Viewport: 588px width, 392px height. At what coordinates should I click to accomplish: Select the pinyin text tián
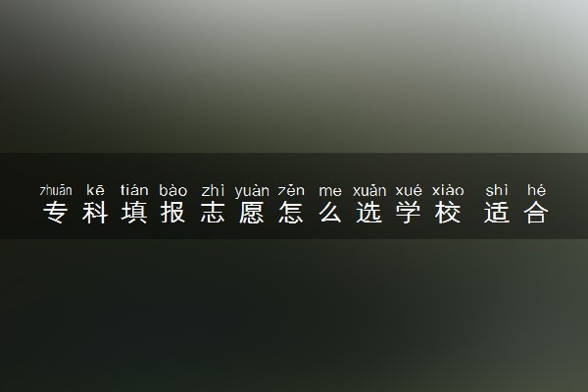pyautogui.click(x=134, y=190)
